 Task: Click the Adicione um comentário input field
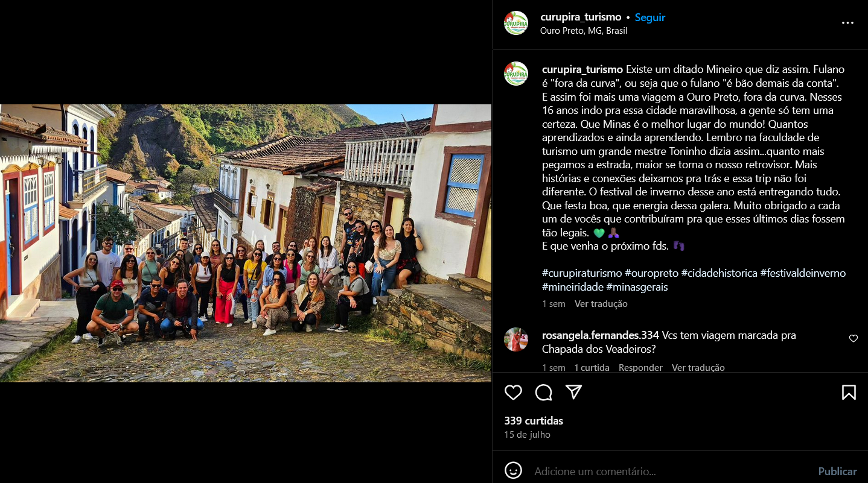(x=670, y=472)
